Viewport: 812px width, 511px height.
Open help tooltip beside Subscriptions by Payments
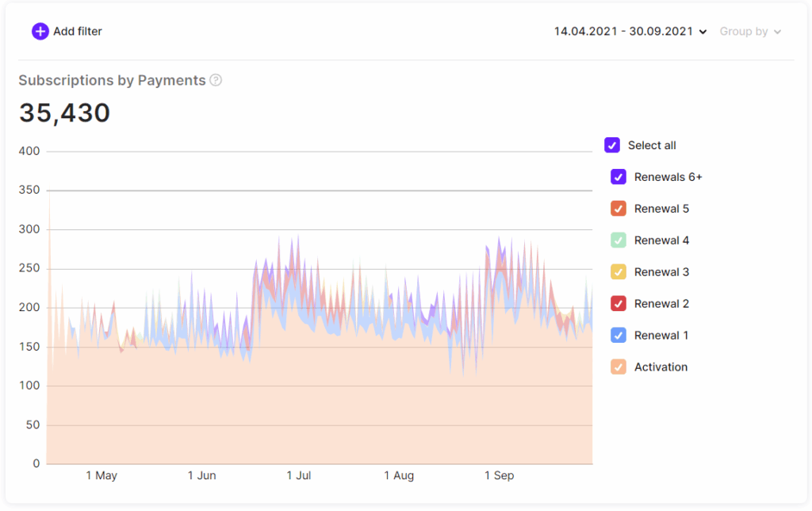click(216, 80)
